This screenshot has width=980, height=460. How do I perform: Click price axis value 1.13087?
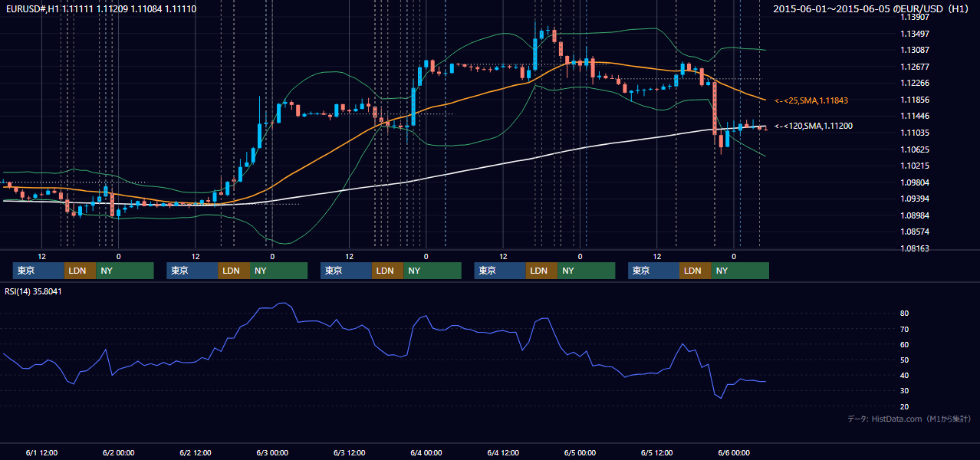click(x=915, y=50)
